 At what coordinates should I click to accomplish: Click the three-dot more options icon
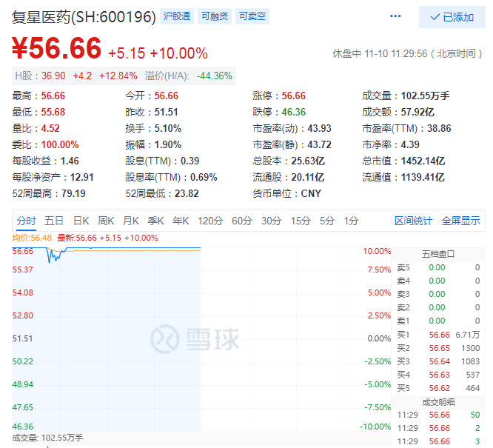pos(397,16)
